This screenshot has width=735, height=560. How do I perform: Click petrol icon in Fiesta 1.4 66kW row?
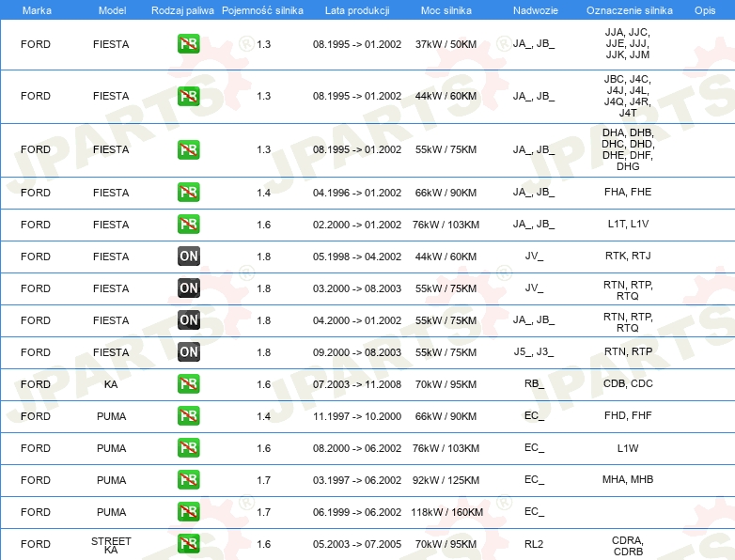(188, 192)
